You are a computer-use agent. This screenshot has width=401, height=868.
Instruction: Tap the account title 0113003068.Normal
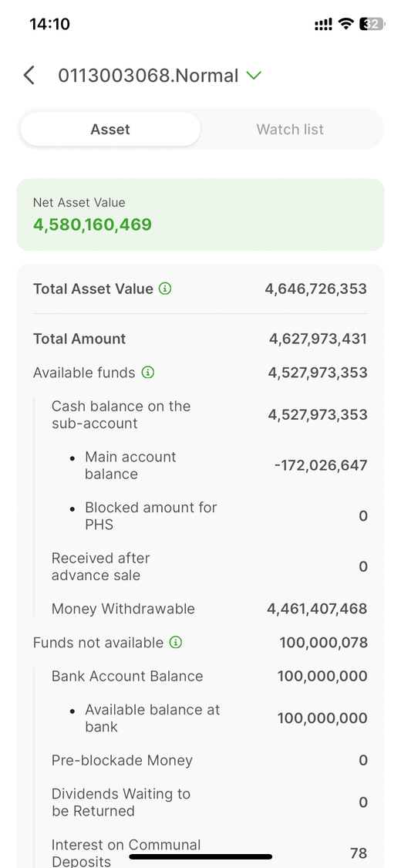tap(148, 76)
